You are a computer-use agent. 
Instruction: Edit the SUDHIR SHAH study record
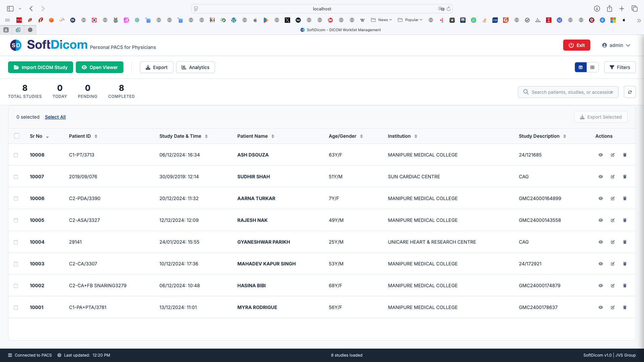tap(612, 177)
